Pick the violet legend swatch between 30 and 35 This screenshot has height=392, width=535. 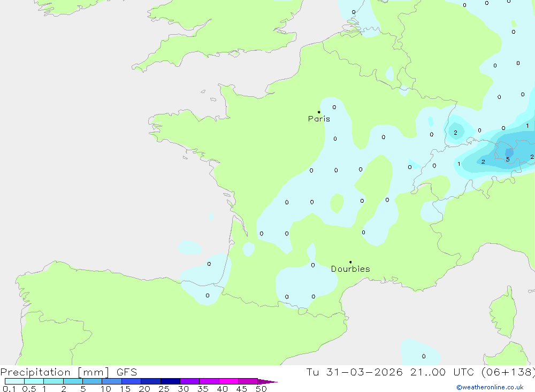coord(189,381)
